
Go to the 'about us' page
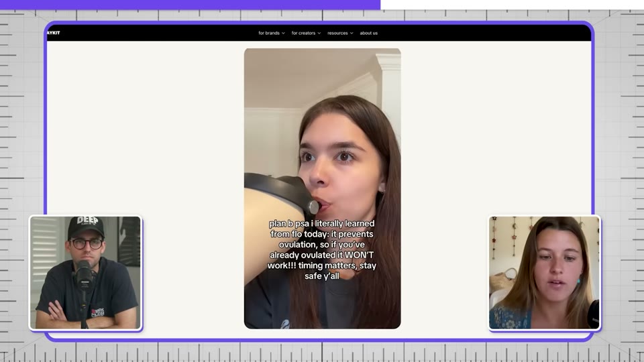[368, 33]
